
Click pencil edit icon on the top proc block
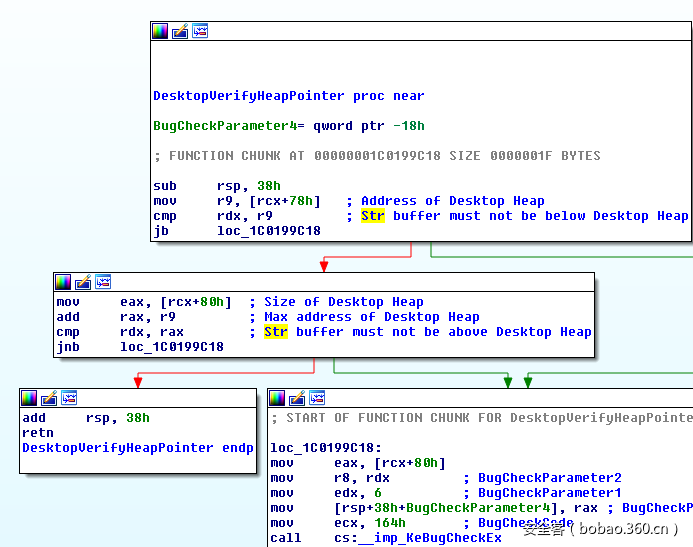tap(180, 31)
